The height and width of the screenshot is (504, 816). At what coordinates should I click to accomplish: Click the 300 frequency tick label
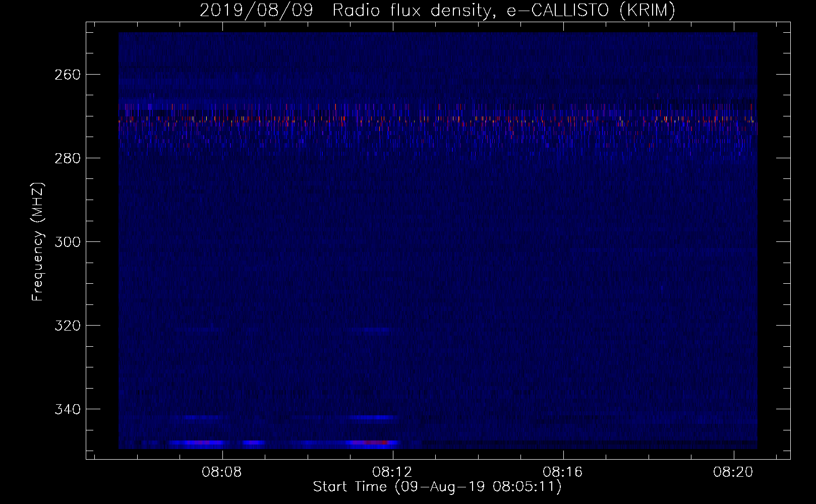[x=67, y=242]
